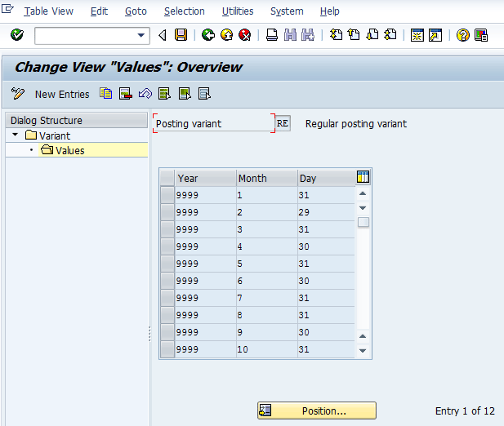Click the Print icon in toolbar

pos(272,35)
